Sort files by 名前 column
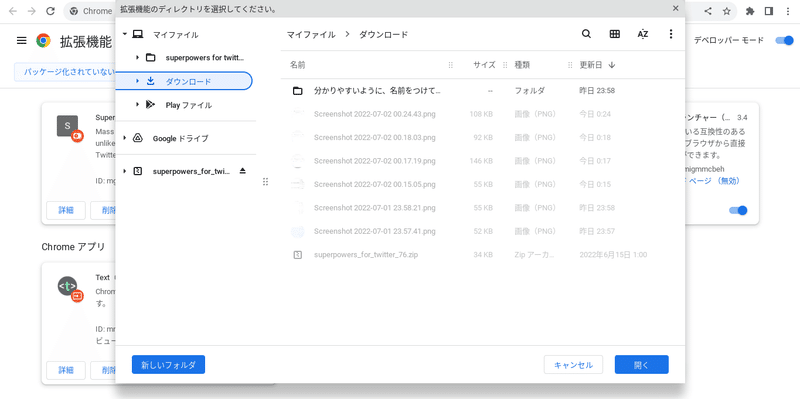800x399 pixels. pos(297,65)
